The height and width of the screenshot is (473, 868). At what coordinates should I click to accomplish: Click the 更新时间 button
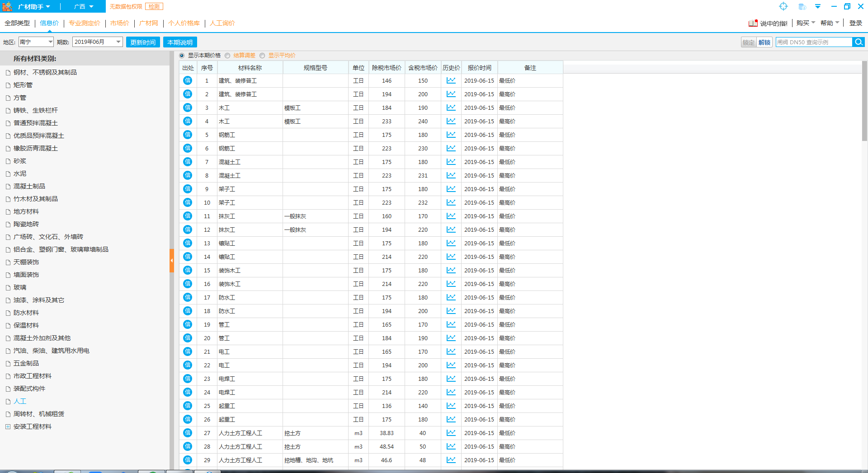tap(143, 42)
